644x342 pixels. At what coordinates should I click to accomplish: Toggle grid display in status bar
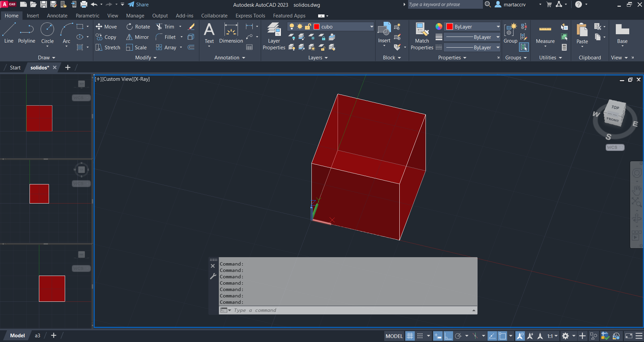pos(410,336)
